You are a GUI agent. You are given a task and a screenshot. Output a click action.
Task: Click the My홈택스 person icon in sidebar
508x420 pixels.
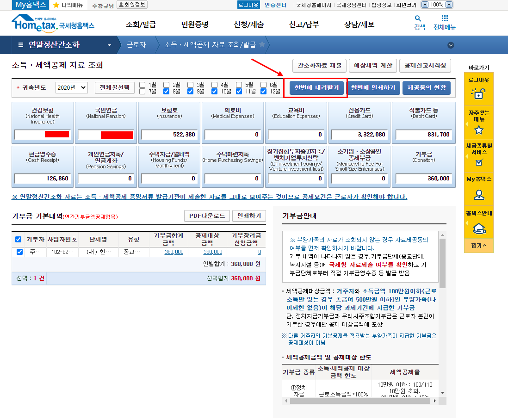pyautogui.click(x=479, y=195)
